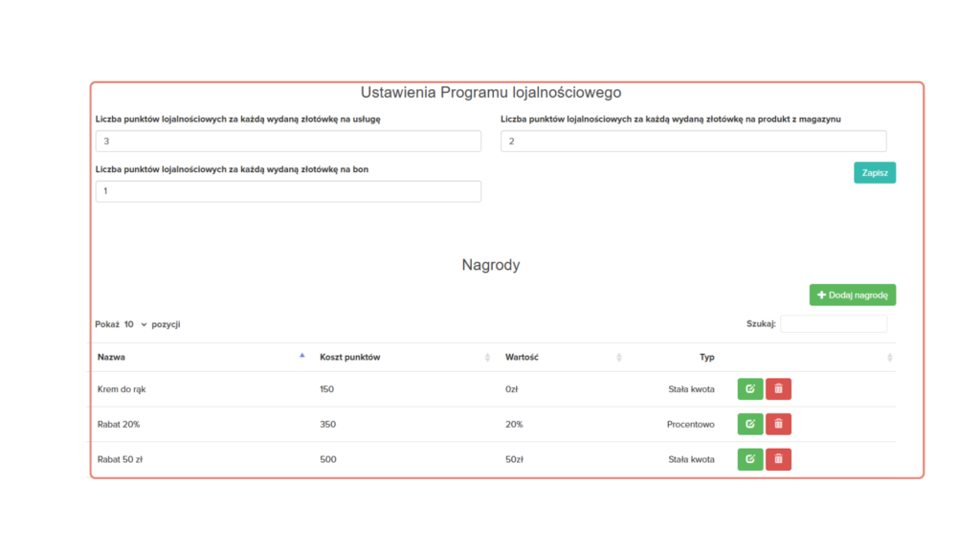
Task: Click the points for produkt z magazynu field
Action: pyautogui.click(x=693, y=142)
